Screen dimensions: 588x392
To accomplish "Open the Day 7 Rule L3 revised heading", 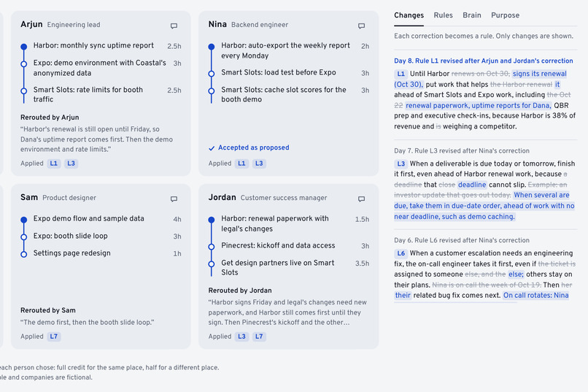I will [x=462, y=151].
